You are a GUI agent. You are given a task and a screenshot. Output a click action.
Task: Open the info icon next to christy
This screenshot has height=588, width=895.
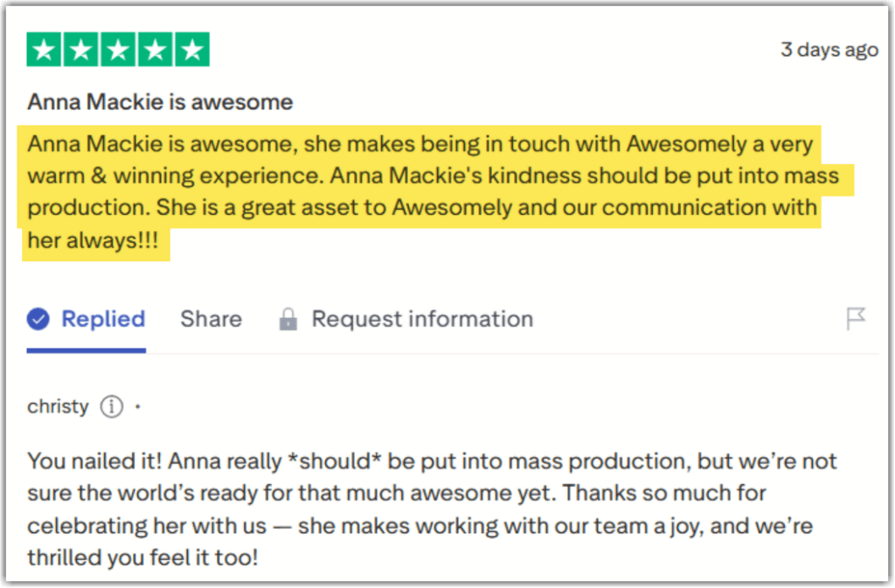(111, 406)
